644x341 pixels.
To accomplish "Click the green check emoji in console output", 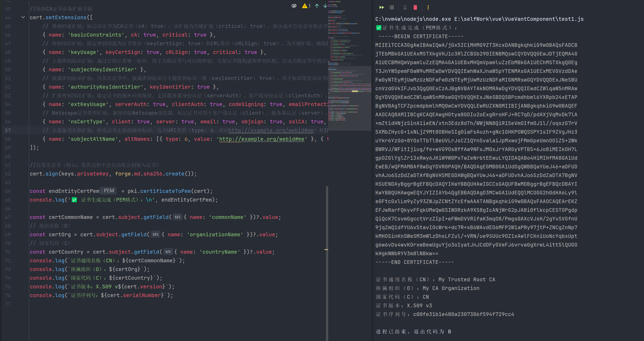I will (379, 28).
